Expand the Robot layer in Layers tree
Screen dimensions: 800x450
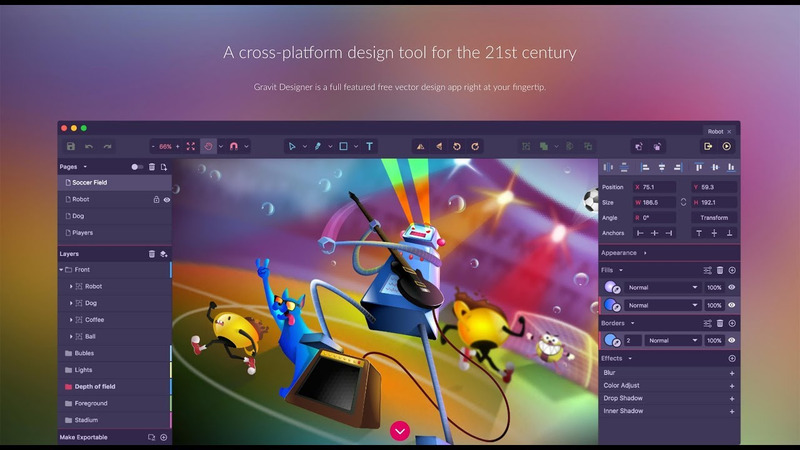click(71, 287)
